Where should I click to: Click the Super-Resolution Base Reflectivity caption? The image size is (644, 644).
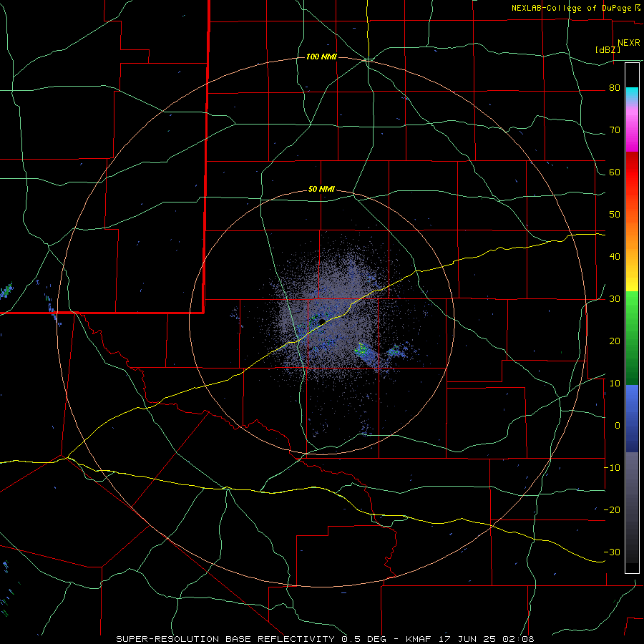[325, 639]
